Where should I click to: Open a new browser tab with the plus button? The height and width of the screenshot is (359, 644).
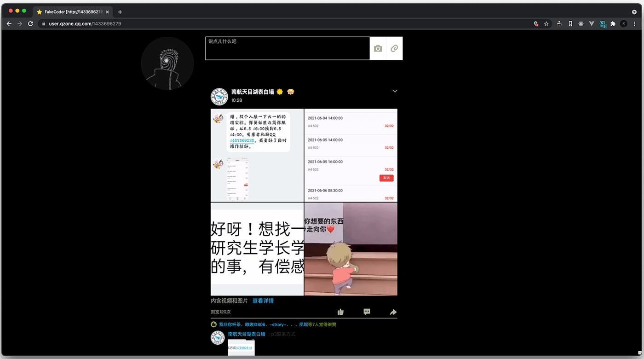coord(120,12)
